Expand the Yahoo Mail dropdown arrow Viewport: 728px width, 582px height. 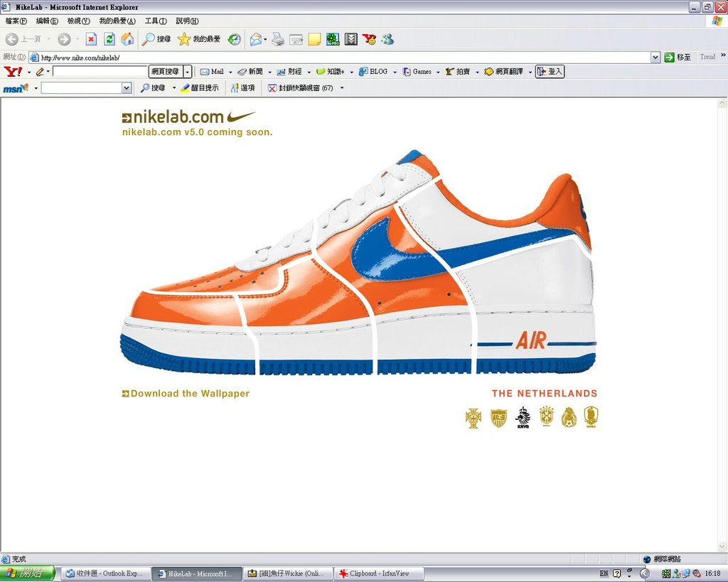coord(230,72)
